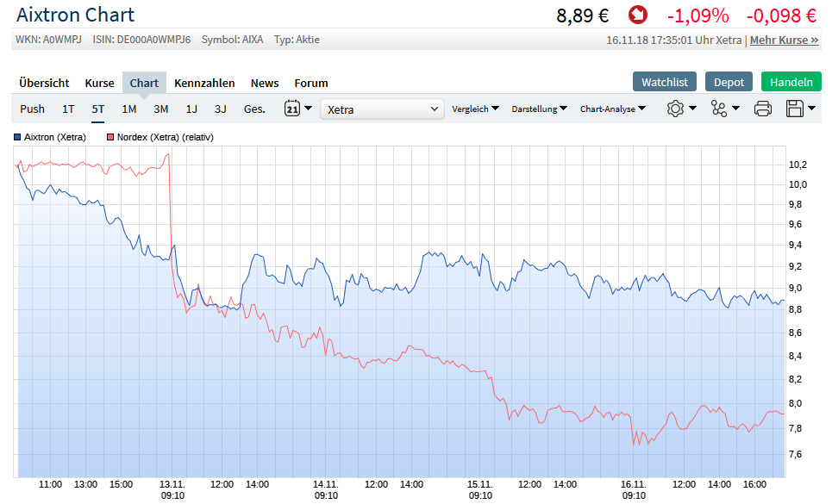The width and height of the screenshot is (832, 504).
Task: Expand the settings gear dropdown arrow
Action: pos(692,108)
